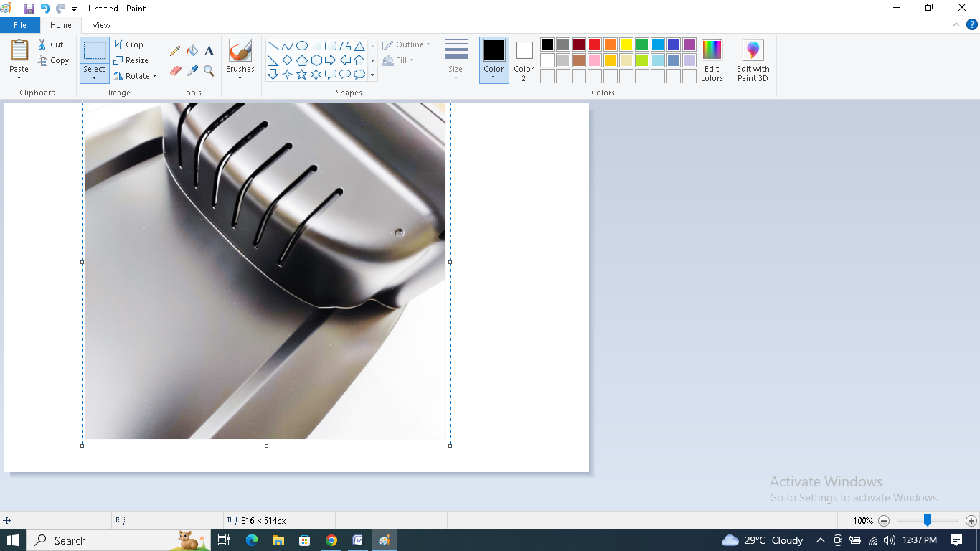The width and height of the screenshot is (980, 551).
Task: Pick the orange color swatch
Action: point(611,44)
